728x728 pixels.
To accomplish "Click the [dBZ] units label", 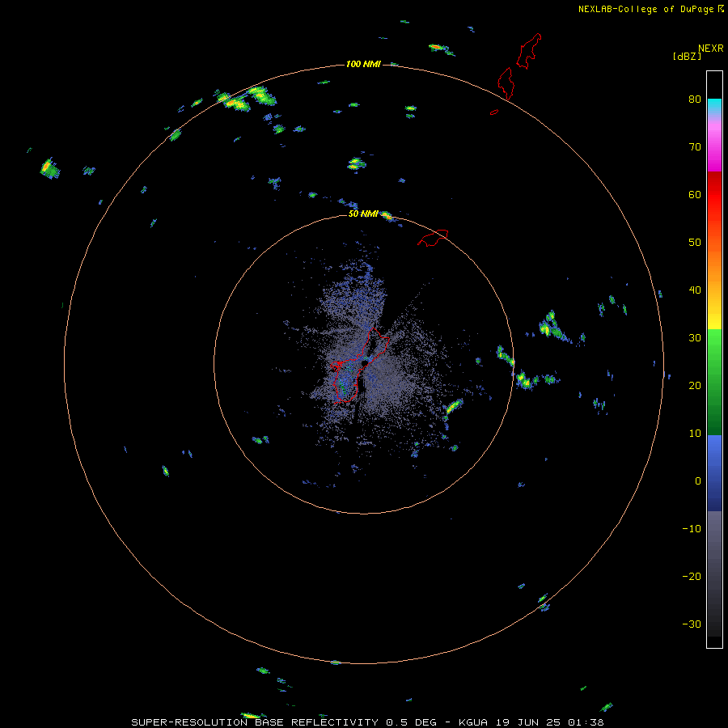I will tap(687, 56).
